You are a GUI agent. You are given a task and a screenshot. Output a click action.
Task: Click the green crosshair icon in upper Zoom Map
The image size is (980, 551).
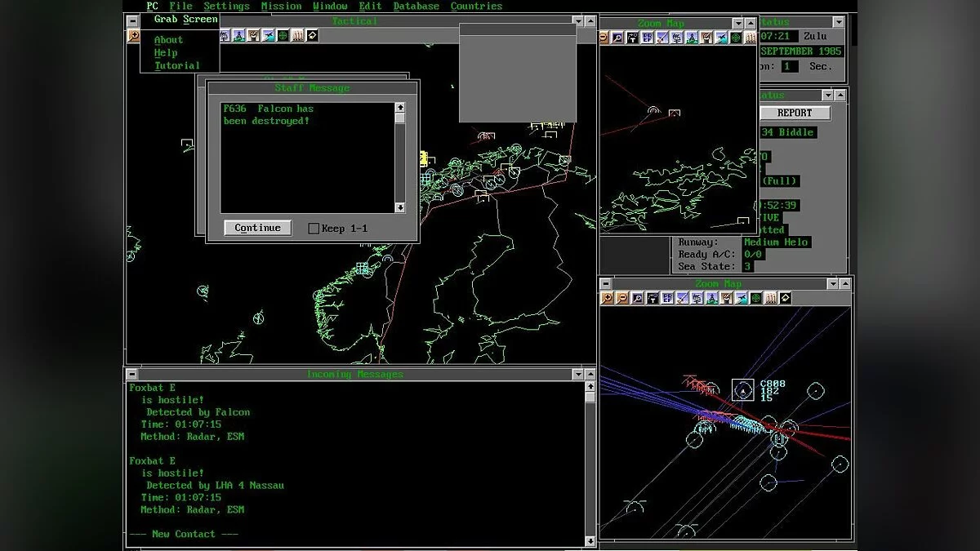pyautogui.click(x=736, y=38)
